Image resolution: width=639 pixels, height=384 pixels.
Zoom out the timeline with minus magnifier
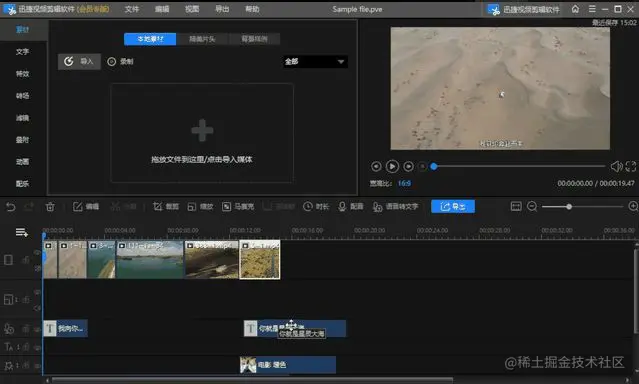click(532, 207)
